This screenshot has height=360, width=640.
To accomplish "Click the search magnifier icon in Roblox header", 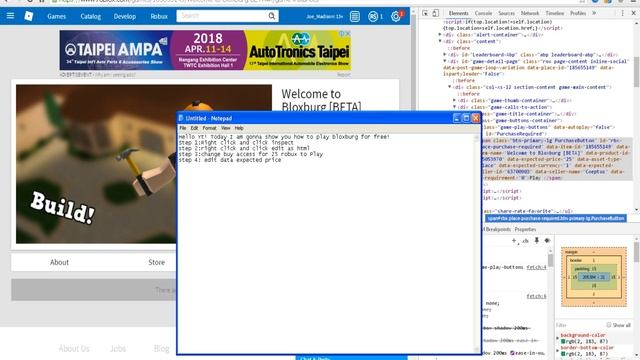I will pyautogui.click(x=271, y=16).
